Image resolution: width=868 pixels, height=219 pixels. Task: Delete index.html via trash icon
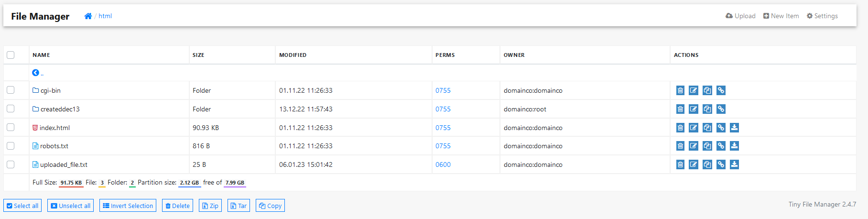[x=680, y=128]
